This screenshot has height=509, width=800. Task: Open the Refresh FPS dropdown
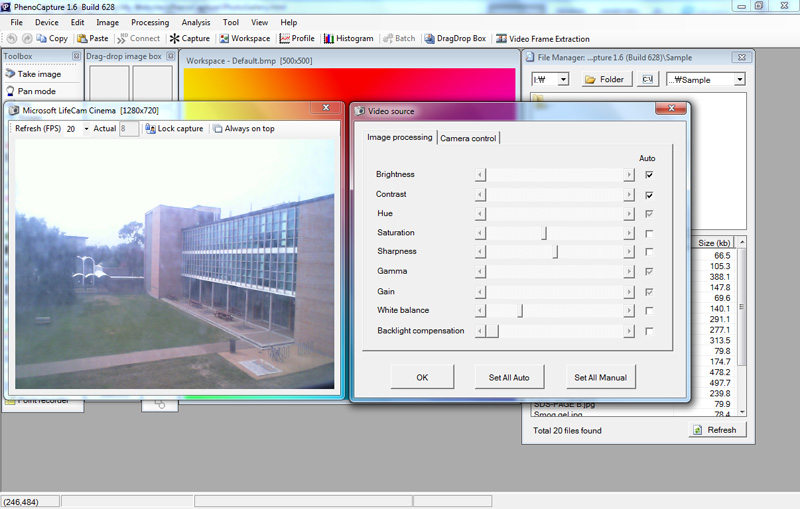click(86, 129)
